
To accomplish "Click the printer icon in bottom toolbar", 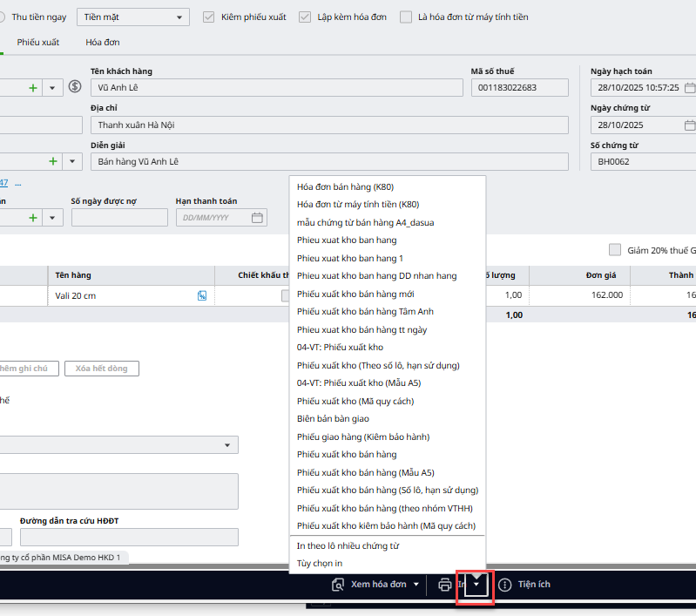I will [445, 585].
